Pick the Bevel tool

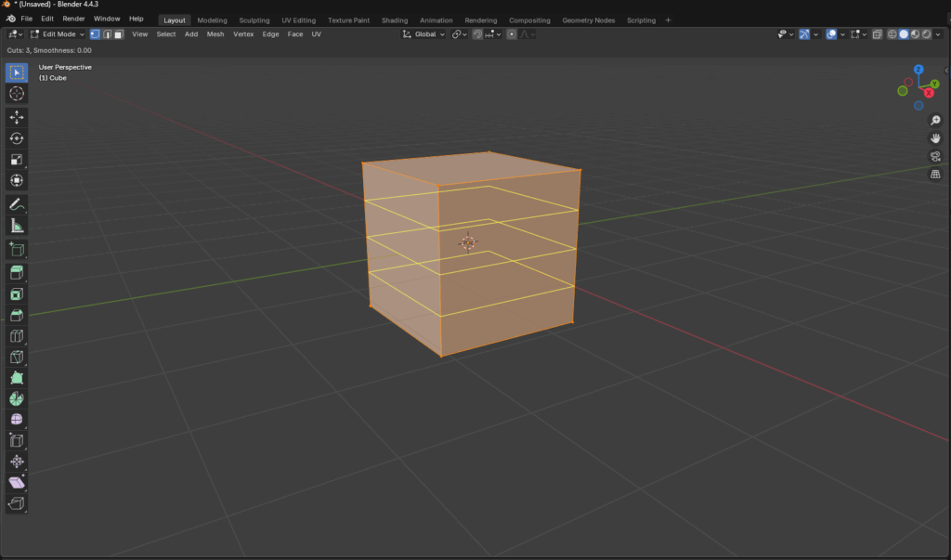[17, 316]
